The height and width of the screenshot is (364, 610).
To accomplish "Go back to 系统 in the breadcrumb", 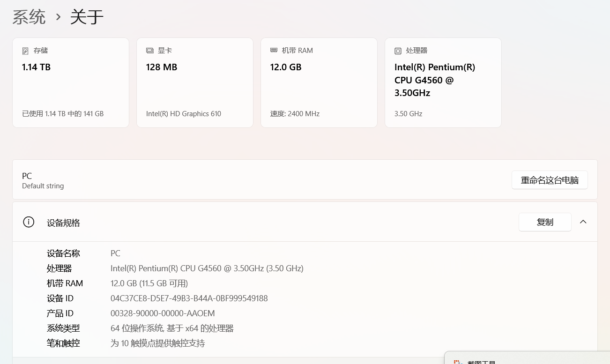I will coord(29,17).
